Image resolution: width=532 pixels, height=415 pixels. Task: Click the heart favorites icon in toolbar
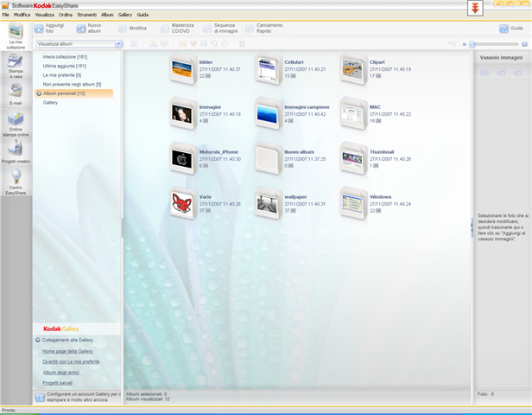tap(193, 43)
